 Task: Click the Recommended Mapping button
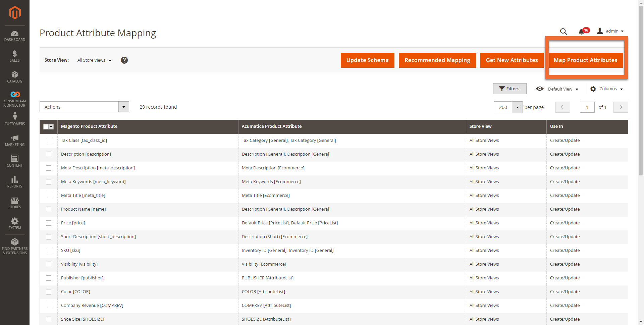[x=437, y=60]
